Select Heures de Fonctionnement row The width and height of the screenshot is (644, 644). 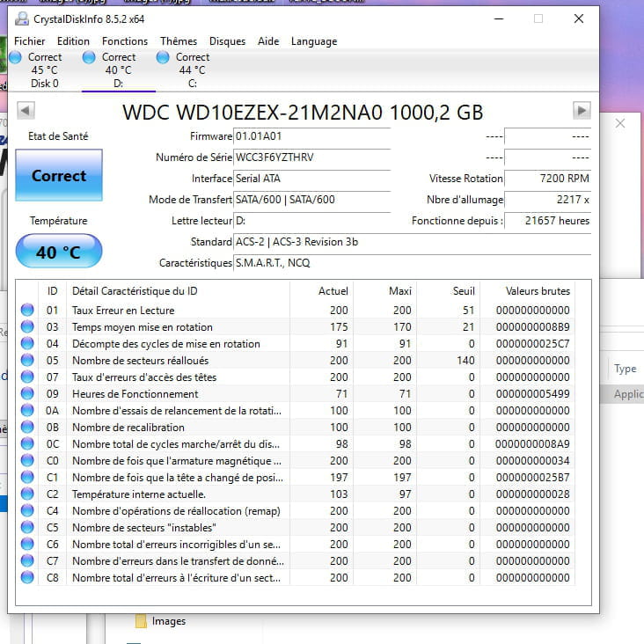(x=296, y=394)
